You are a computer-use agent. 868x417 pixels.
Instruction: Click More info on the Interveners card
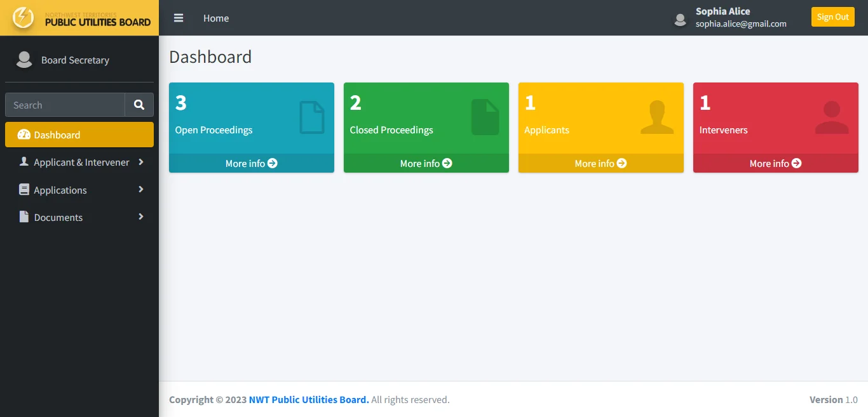click(775, 163)
